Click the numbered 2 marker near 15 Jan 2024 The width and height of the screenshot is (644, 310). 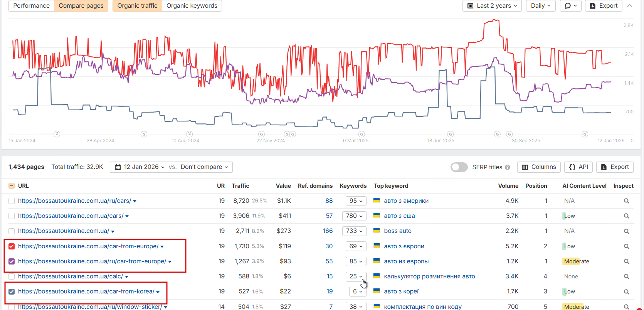[57, 134]
